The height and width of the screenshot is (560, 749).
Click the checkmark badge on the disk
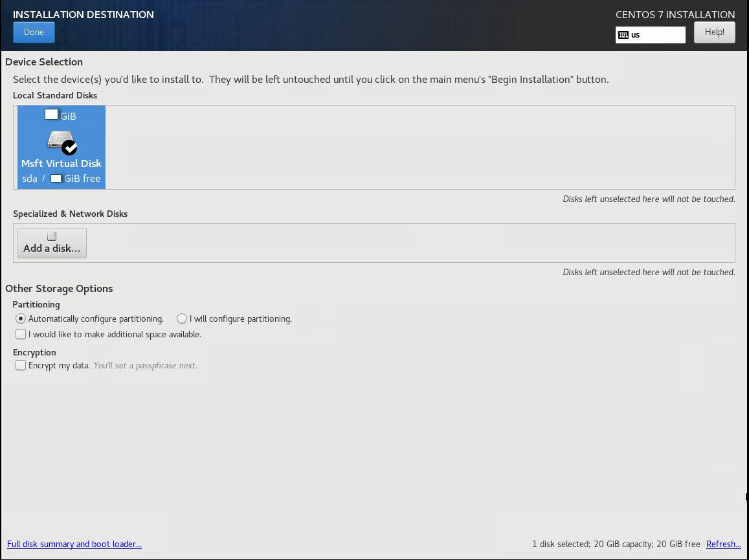pyautogui.click(x=69, y=147)
